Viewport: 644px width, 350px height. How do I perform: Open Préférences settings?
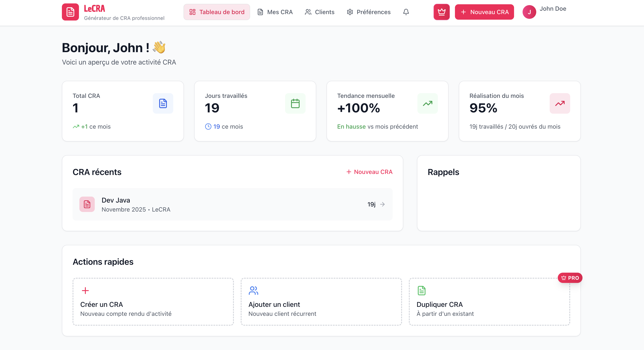point(369,12)
